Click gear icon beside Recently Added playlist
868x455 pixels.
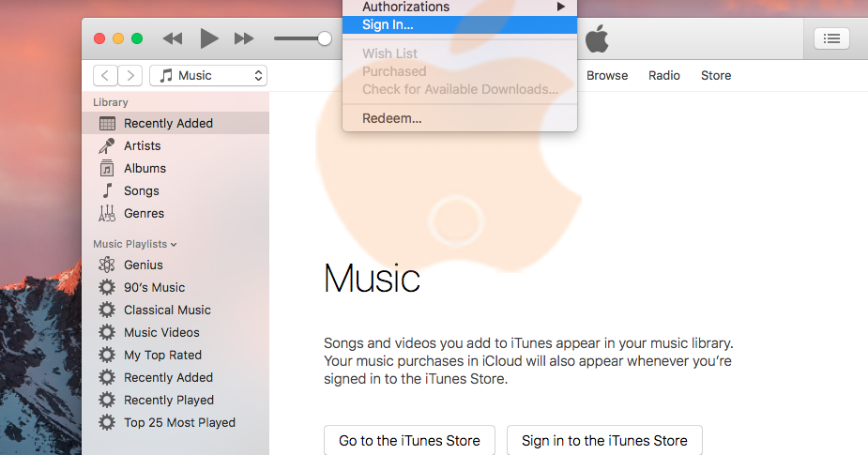click(x=107, y=377)
